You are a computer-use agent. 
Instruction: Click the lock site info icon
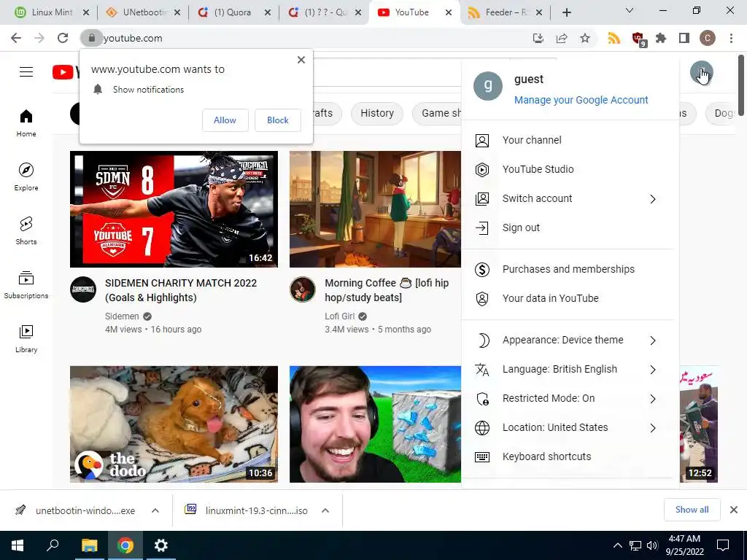pyautogui.click(x=91, y=38)
